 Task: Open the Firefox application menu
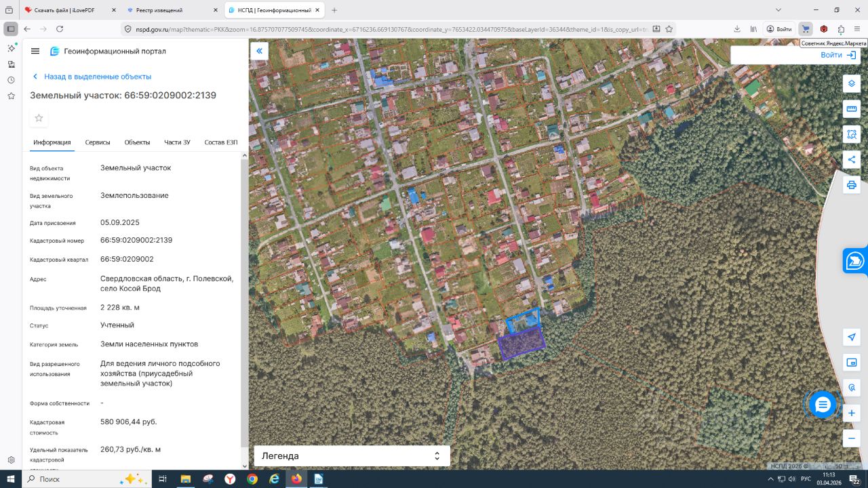click(x=859, y=29)
